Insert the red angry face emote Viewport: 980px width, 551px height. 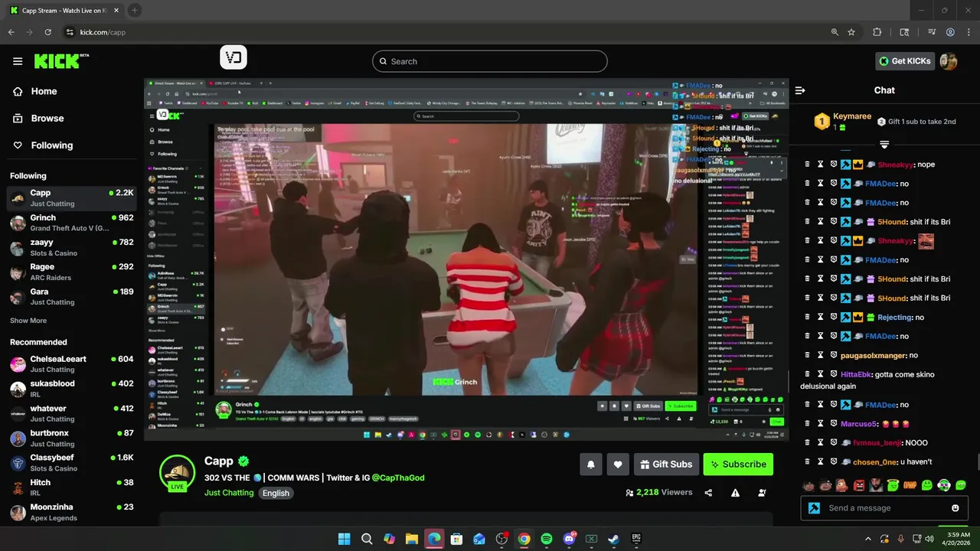[859, 485]
